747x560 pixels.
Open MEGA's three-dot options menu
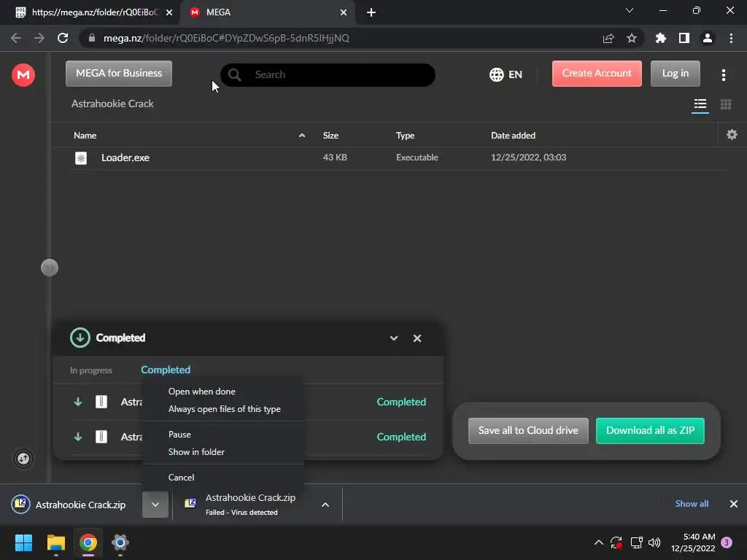click(724, 75)
